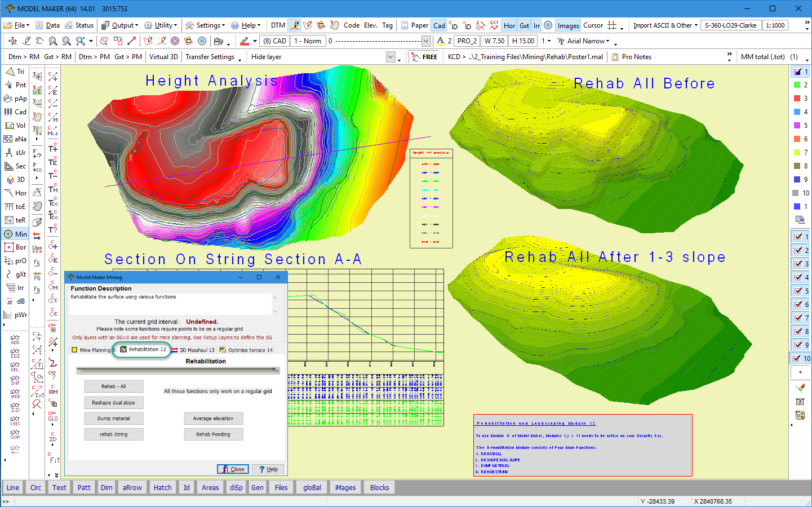Toggle layer 7 visibility checkbox
The height and width of the screenshot is (507, 812).
[x=798, y=318]
